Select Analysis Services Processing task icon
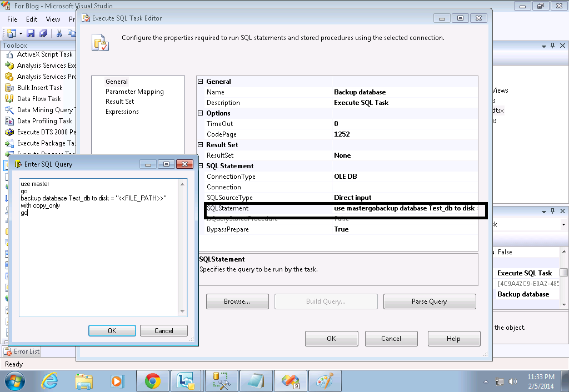Screen dimensions: 569x392 click(9, 77)
